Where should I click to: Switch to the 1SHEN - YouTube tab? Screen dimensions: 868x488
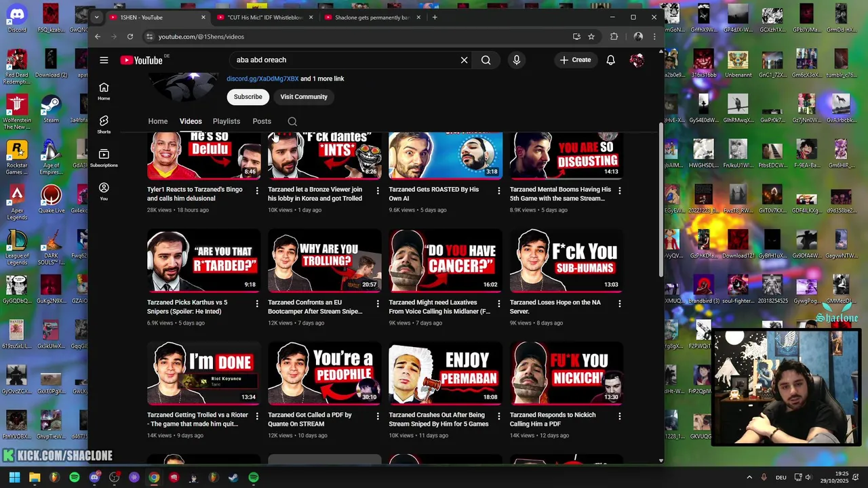pos(156,17)
